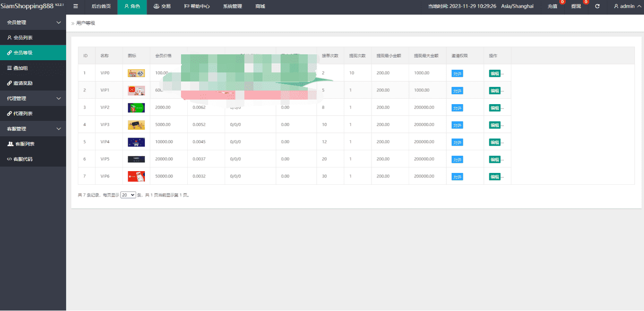This screenshot has height=311, width=644.
Task: Open 会员列表 in the sidebar
Action: tap(23, 38)
